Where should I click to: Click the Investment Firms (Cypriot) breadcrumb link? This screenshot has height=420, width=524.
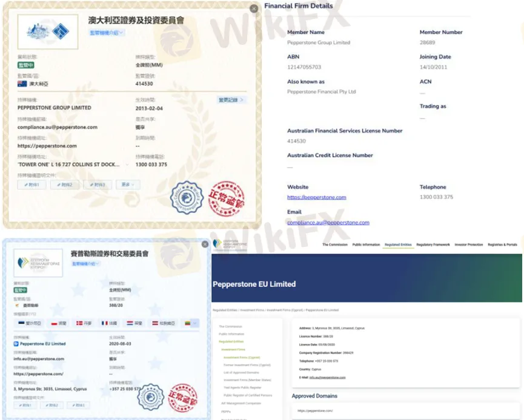(285, 310)
